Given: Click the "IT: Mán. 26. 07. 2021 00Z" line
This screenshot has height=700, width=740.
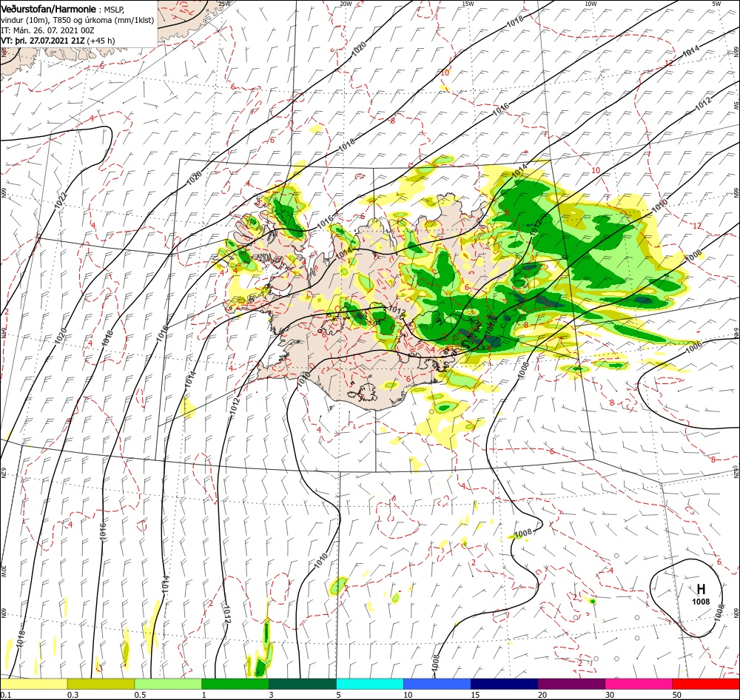Looking at the screenshot, I should (47, 30).
